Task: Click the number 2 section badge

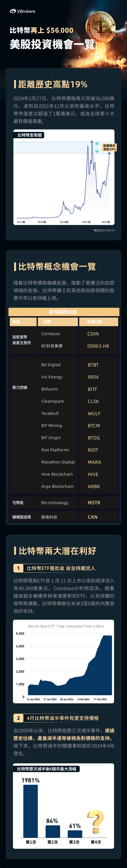Action: [x=19, y=718]
